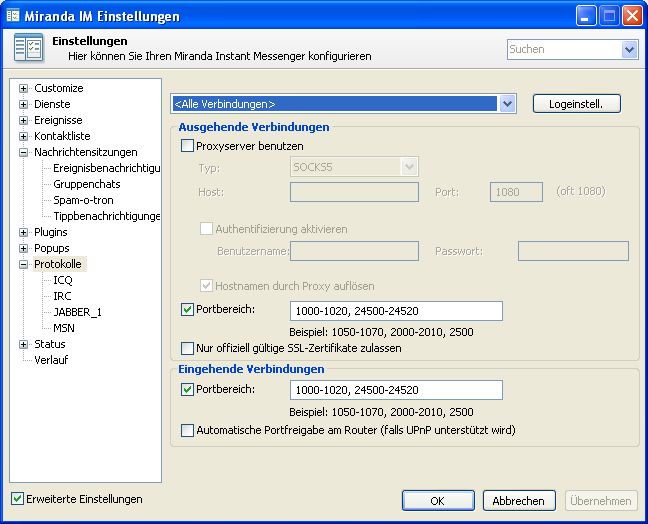Viewport: 648px width, 524px height.
Task: Click the Abbrechen button
Action: (519, 500)
